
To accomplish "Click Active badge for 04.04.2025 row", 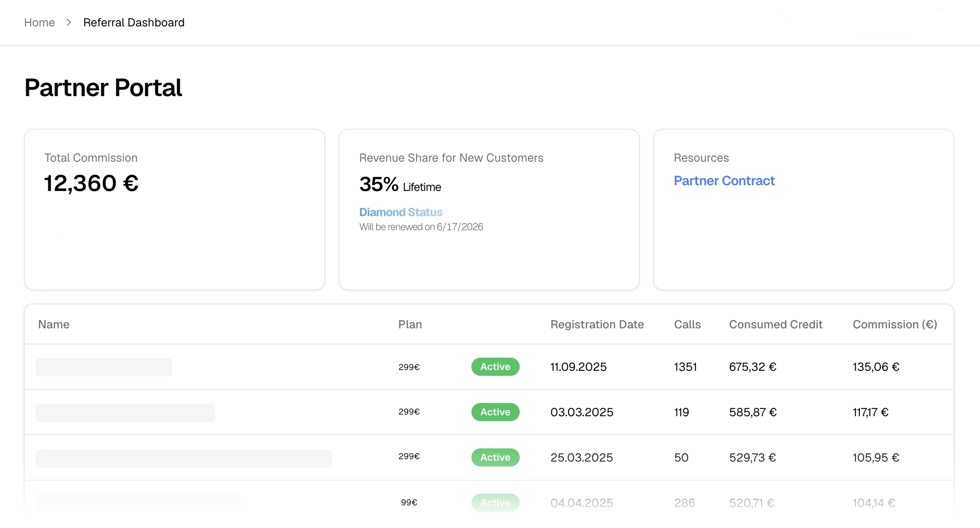I will click(x=495, y=503).
